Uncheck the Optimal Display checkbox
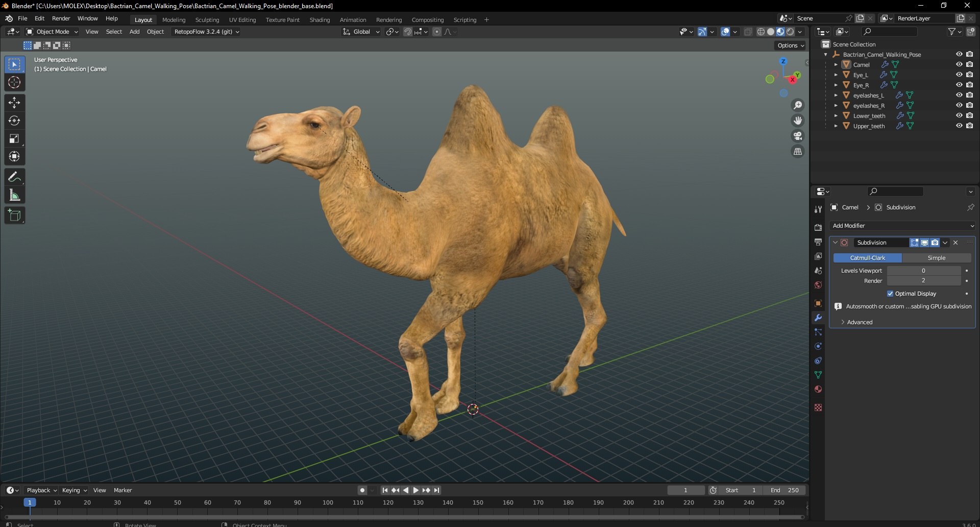The height and width of the screenshot is (527, 980). [x=890, y=294]
